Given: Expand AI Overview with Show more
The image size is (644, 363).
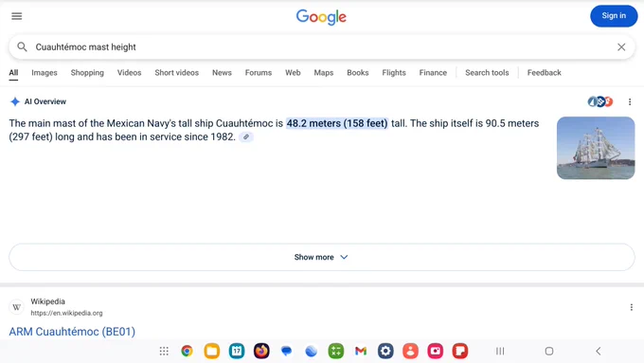Looking at the screenshot, I should tap(322, 257).
